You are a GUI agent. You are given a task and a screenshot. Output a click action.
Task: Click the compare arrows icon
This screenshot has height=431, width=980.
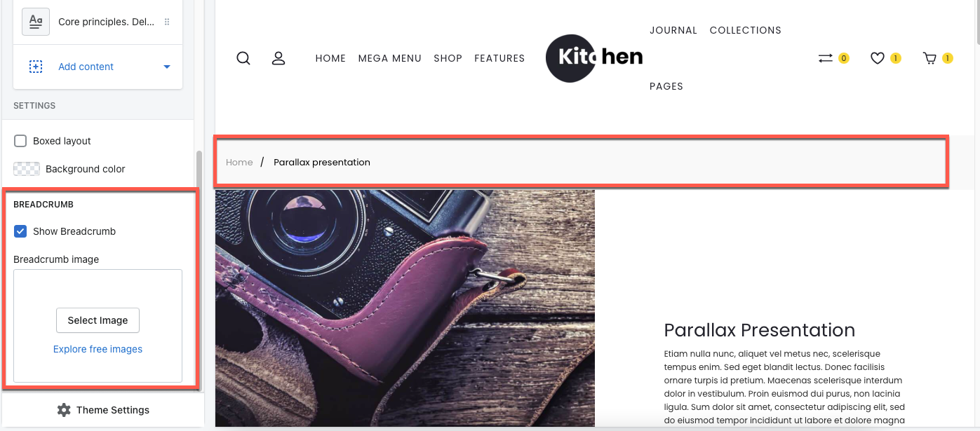825,58
